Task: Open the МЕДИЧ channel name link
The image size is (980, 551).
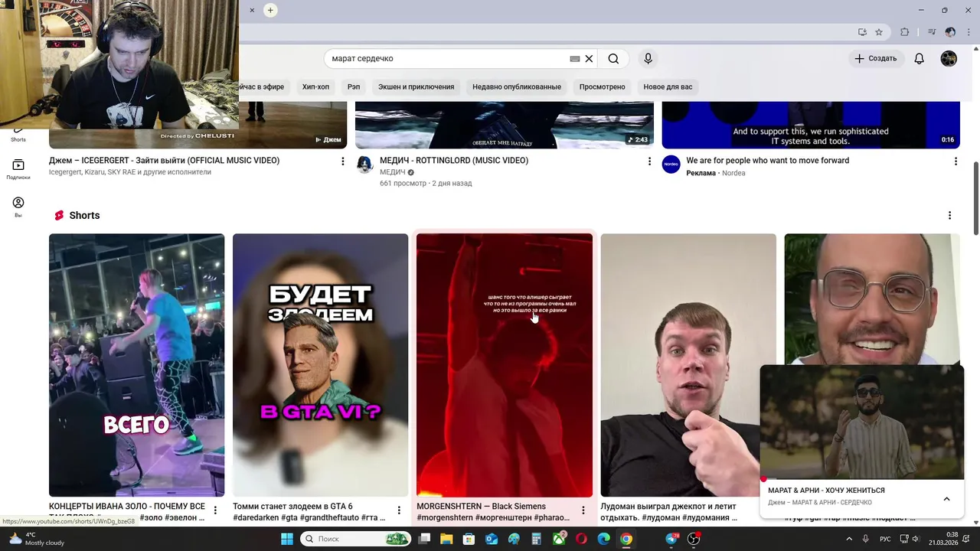Action: click(392, 172)
